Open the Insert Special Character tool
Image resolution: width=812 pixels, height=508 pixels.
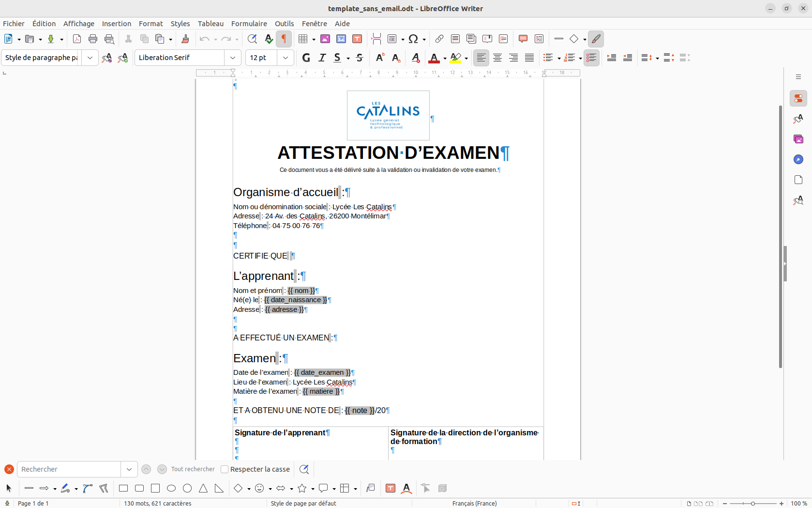[413, 39]
